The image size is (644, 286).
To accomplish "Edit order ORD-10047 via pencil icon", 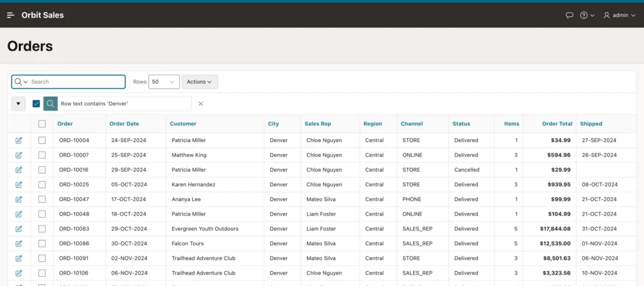I will point(18,199).
